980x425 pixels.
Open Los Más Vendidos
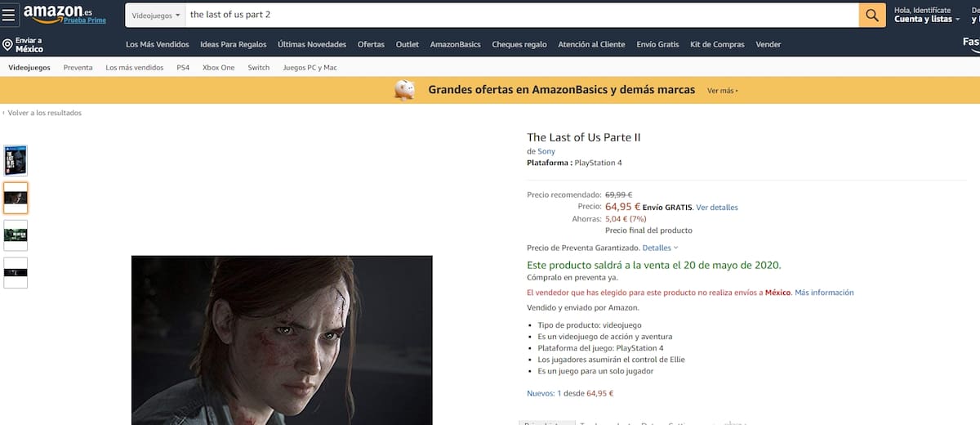point(158,44)
